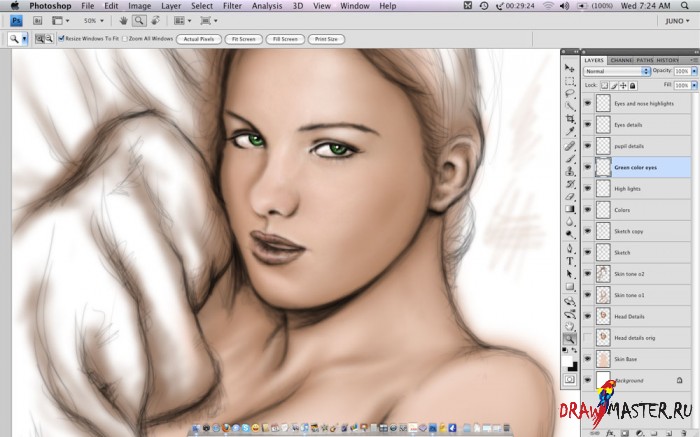Click the Zoom In mode button

(40, 39)
